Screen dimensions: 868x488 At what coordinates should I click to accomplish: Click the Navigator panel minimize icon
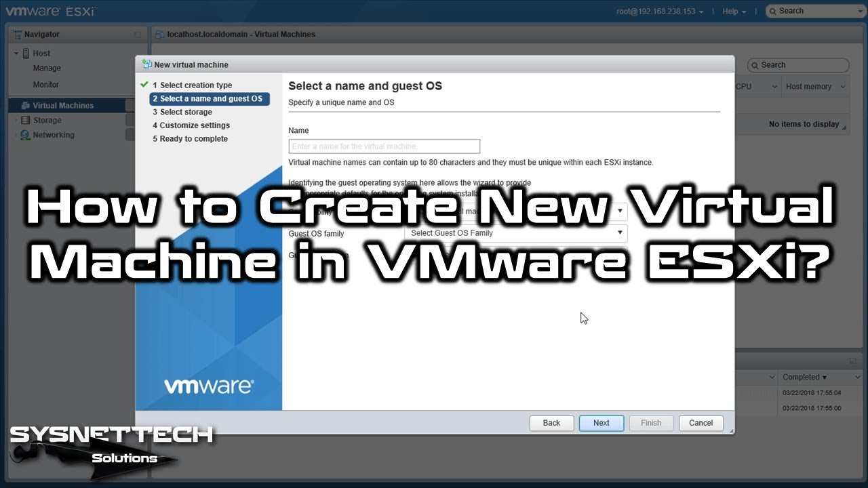pyautogui.click(x=138, y=35)
